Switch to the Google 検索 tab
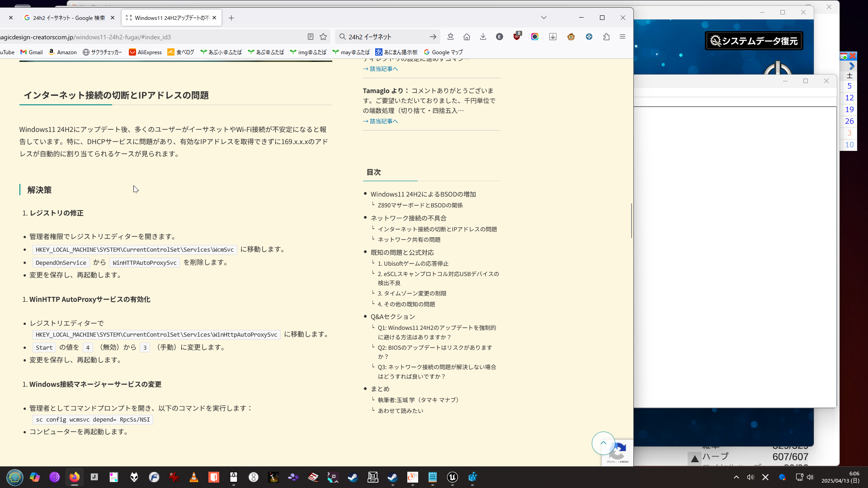The height and width of the screenshot is (488, 868). point(68,18)
